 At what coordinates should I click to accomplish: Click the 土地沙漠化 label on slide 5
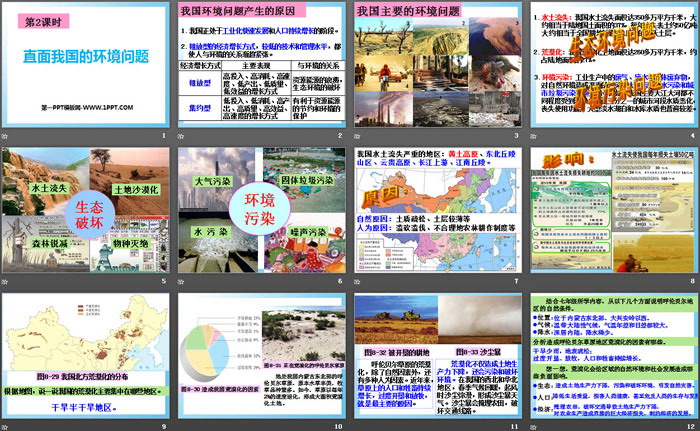coord(137,189)
